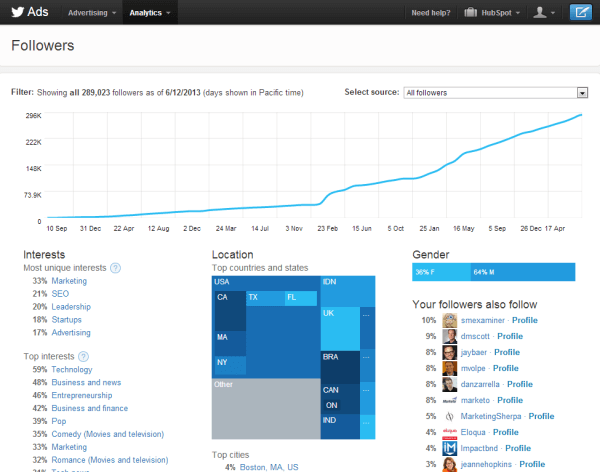Open the Select source dropdown
Screen dimensions: 600x472
click(x=495, y=93)
